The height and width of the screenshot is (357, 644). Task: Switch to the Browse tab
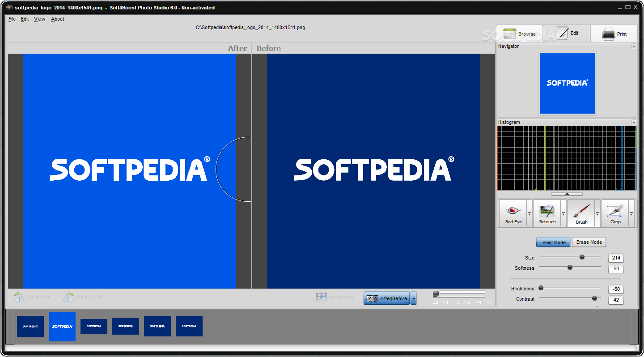[519, 34]
